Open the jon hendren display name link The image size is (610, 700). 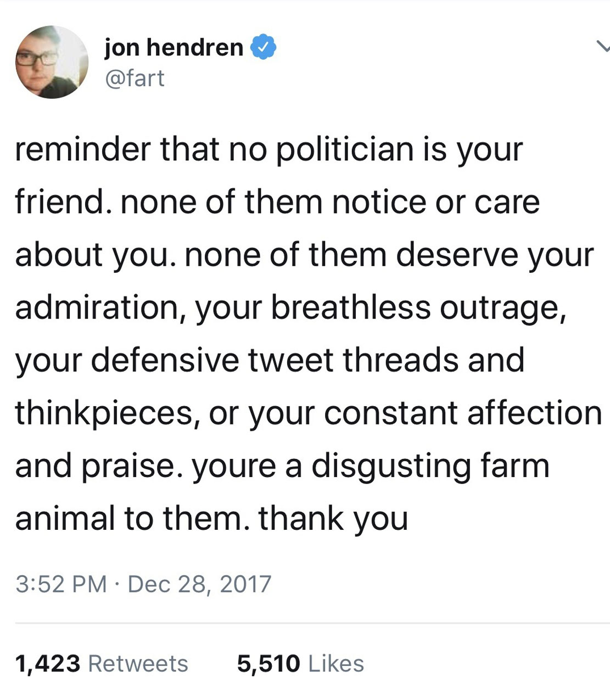point(174,47)
